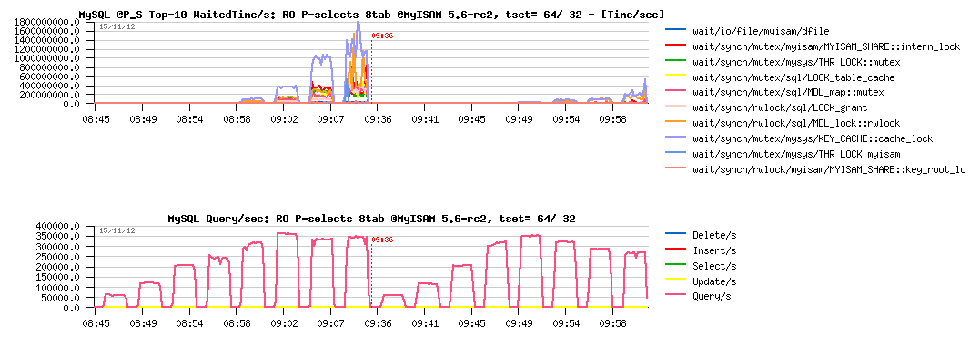Click the yellow swatch beside Update/s
Screen dimensions: 980x337
[x=675, y=281]
